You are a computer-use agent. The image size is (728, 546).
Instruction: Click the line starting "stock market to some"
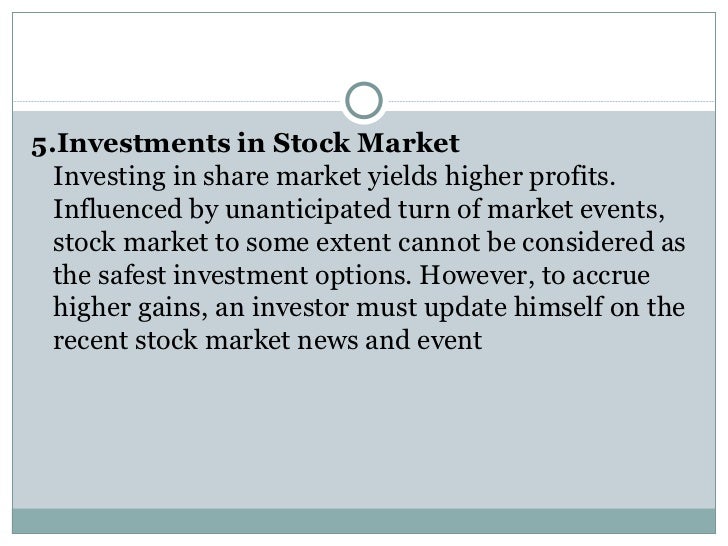click(x=369, y=242)
